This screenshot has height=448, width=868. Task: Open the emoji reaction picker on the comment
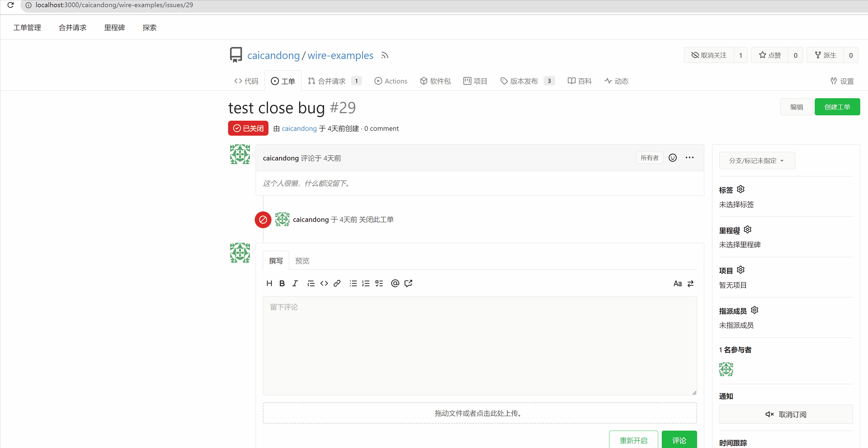673,158
